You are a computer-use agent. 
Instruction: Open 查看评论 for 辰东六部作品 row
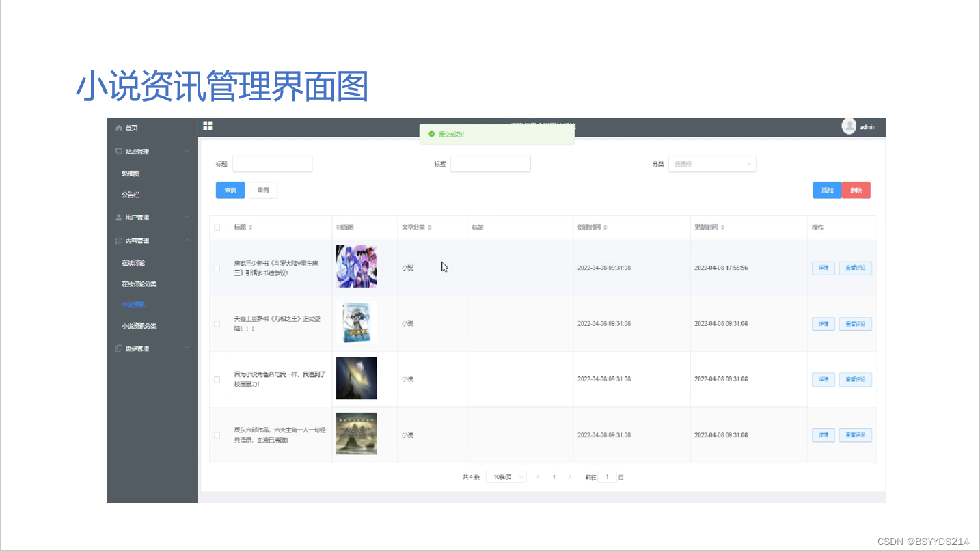pyautogui.click(x=856, y=435)
